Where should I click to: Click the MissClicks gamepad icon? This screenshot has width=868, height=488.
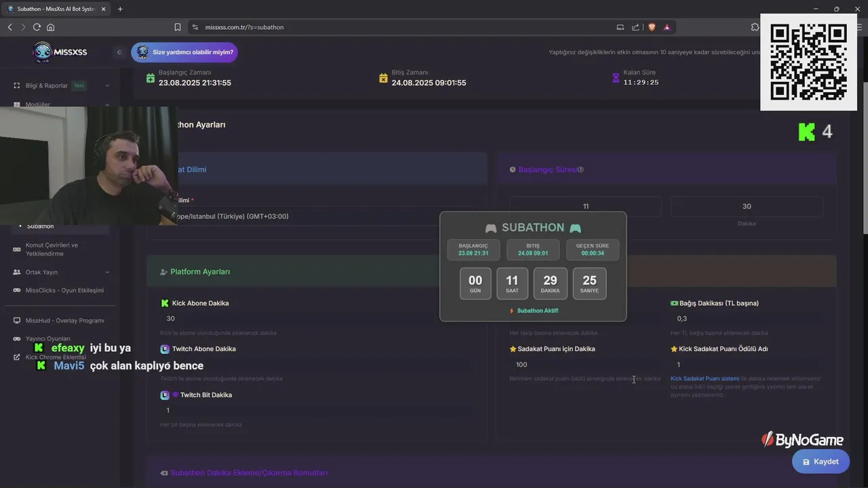pyautogui.click(x=18, y=290)
